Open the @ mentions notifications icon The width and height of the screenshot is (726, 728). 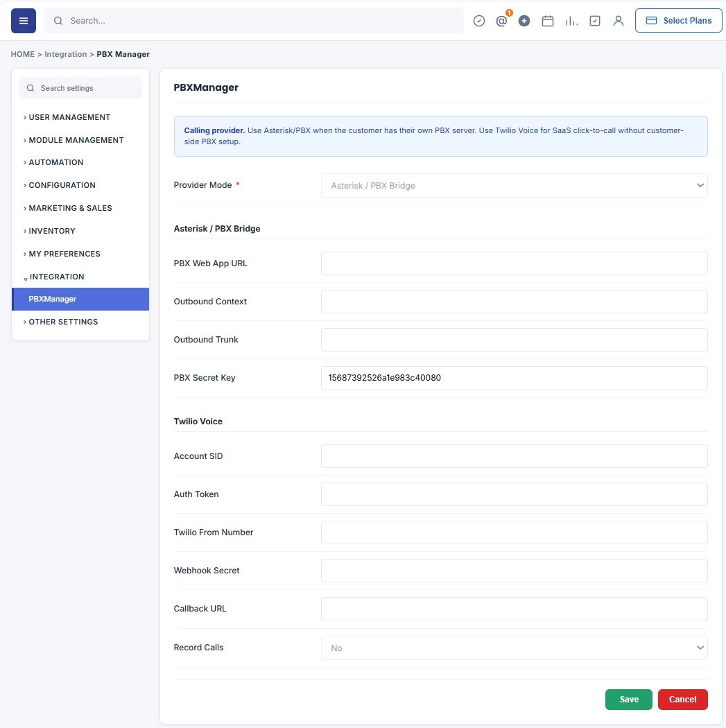(x=501, y=21)
